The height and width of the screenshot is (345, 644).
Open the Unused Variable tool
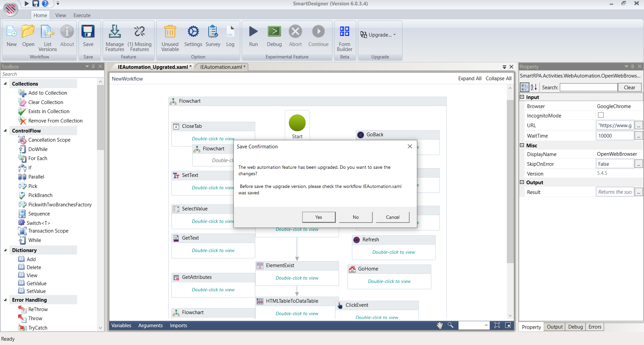(x=170, y=32)
